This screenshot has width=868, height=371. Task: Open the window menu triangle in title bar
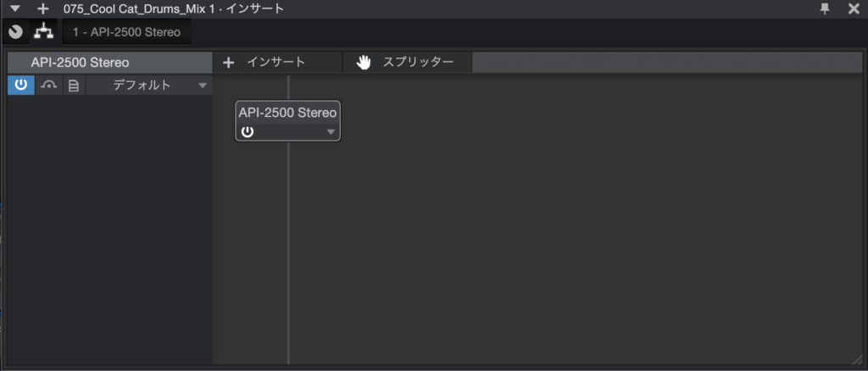click(x=14, y=8)
